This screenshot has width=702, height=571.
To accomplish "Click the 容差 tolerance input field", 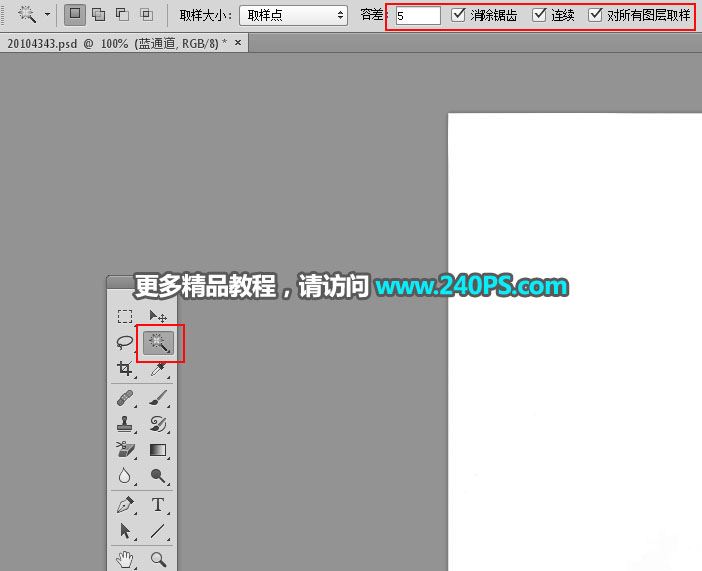I will 418,16.
